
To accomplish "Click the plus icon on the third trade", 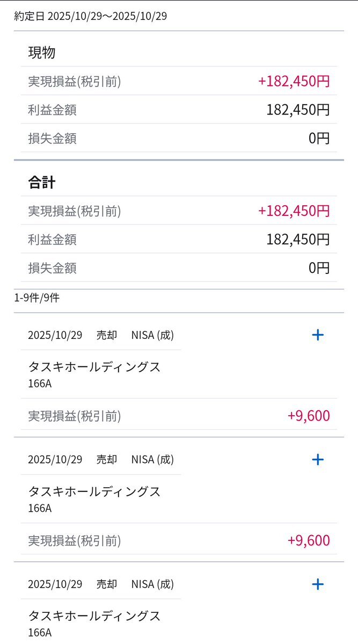I will (x=318, y=584).
